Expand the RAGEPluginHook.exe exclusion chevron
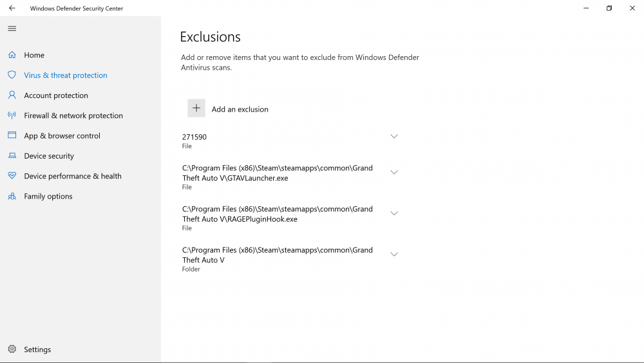Screen dimensions: 644x363 click(x=394, y=213)
